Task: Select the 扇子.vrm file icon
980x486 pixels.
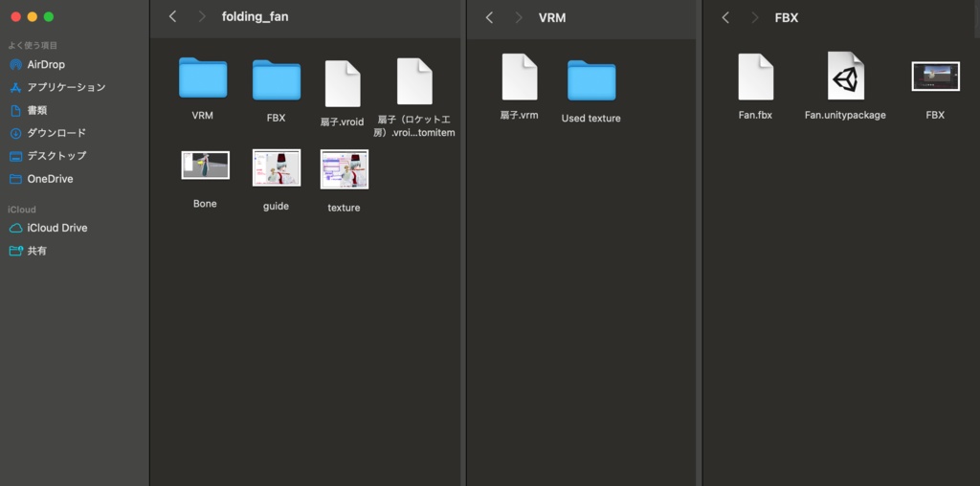Action: [x=520, y=77]
